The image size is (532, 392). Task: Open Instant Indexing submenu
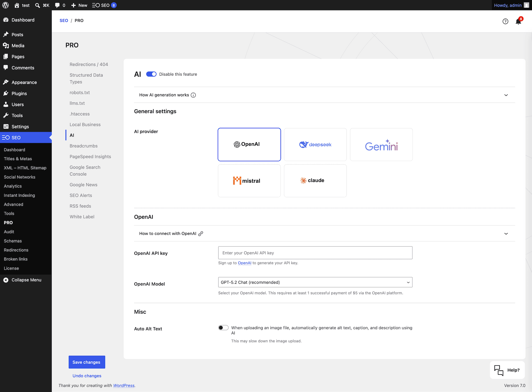19,195
